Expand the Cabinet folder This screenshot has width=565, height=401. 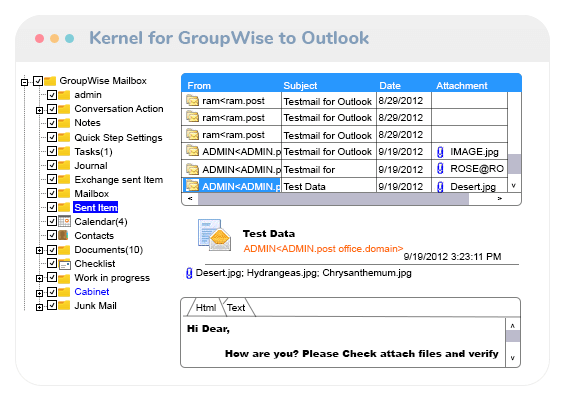[x=40, y=293]
